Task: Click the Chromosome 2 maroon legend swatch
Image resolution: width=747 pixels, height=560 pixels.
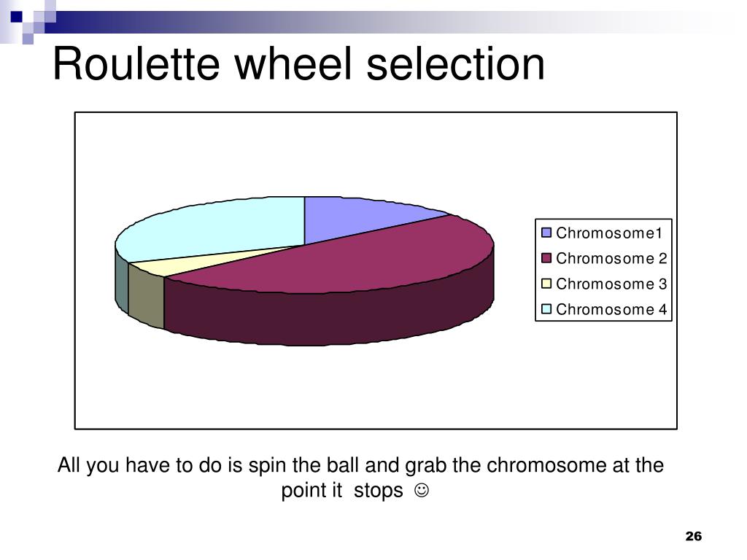Action: tap(546, 258)
